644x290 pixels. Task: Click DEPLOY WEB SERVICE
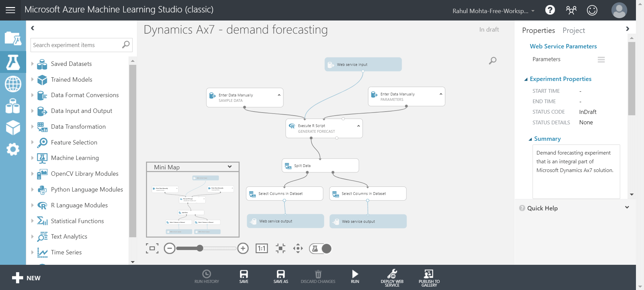coord(392,278)
